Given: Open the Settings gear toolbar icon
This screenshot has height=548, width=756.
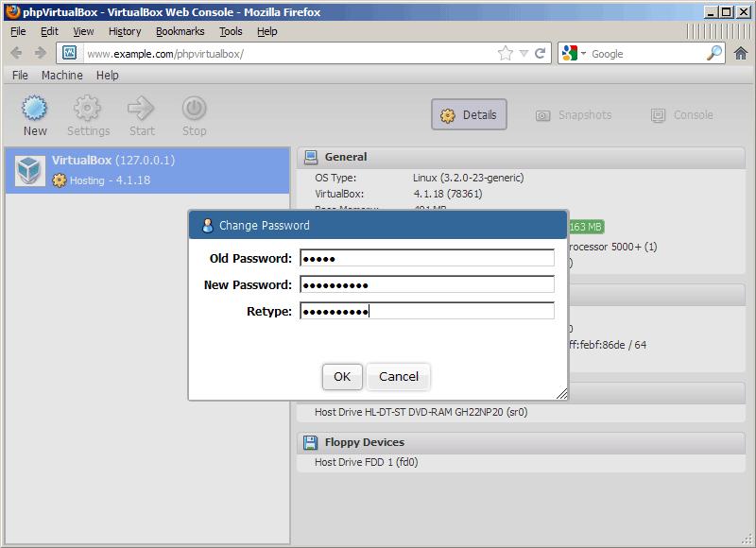Looking at the screenshot, I should [x=88, y=108].
